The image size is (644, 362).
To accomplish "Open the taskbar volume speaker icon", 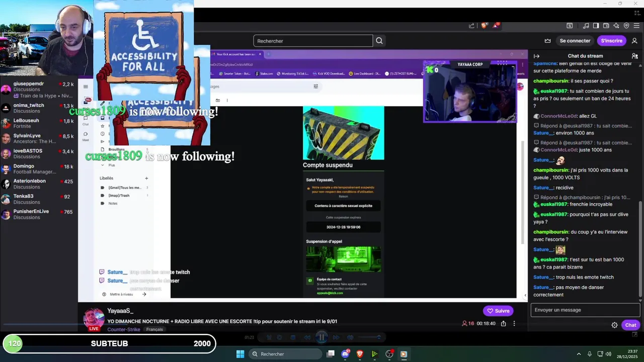I will click(x=608, y=354).
